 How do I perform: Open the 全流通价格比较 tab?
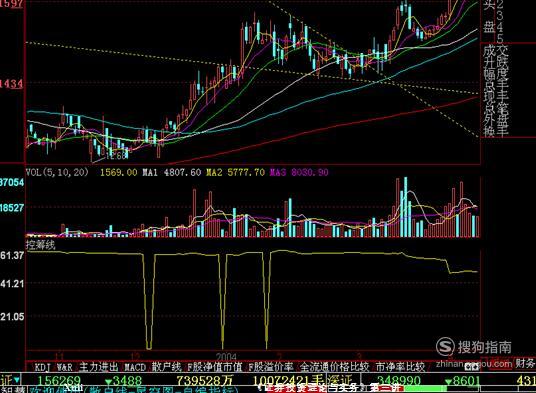(335, 367)
